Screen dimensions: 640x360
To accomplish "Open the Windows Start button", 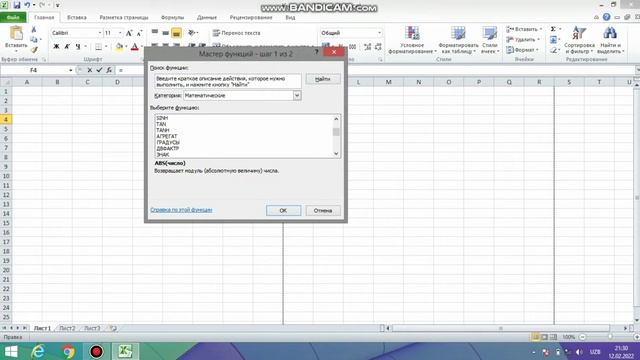I will [11, 351].
